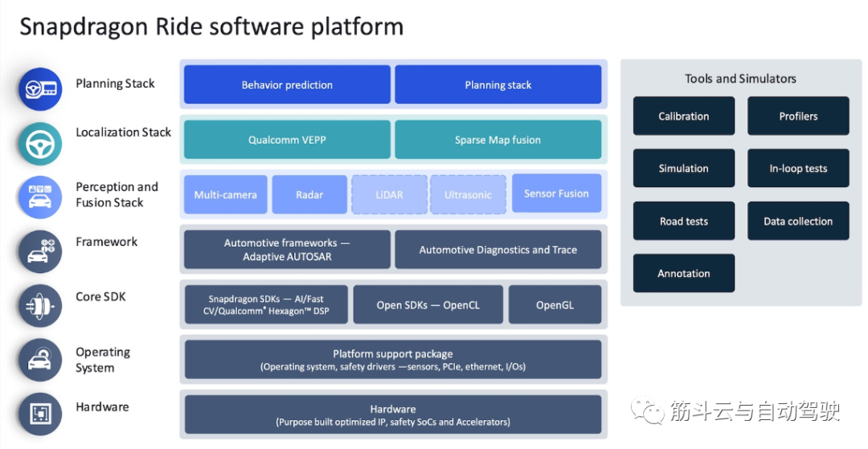Open the Profilers tool tile
Screen dimensions: 868x449
pos(798,116)
